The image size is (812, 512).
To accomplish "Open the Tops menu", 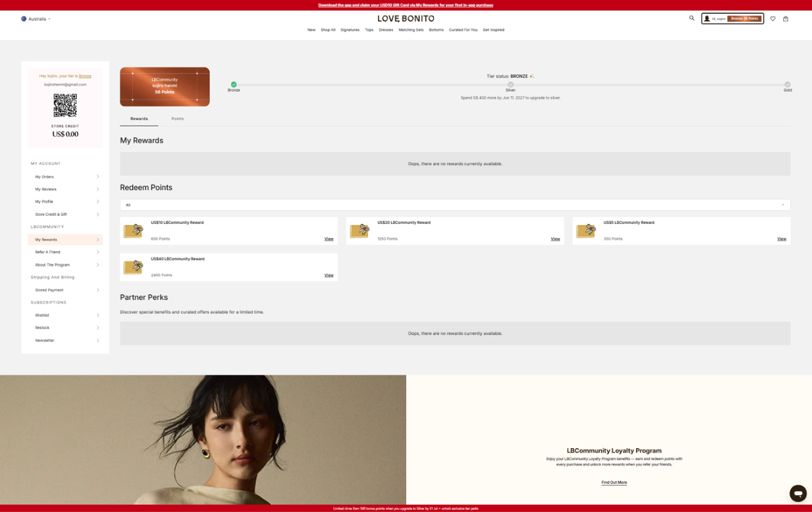I will point(369,30).
